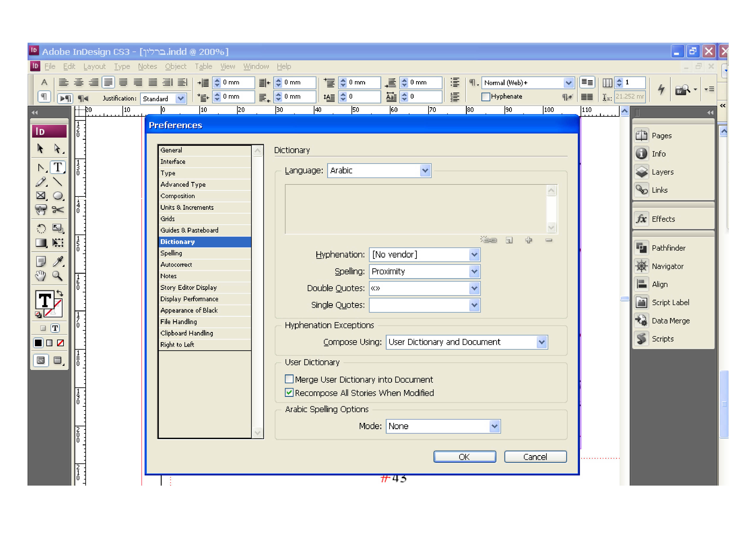Select the Scissors tool
The image size is (756, 534).
click(58, 210)
